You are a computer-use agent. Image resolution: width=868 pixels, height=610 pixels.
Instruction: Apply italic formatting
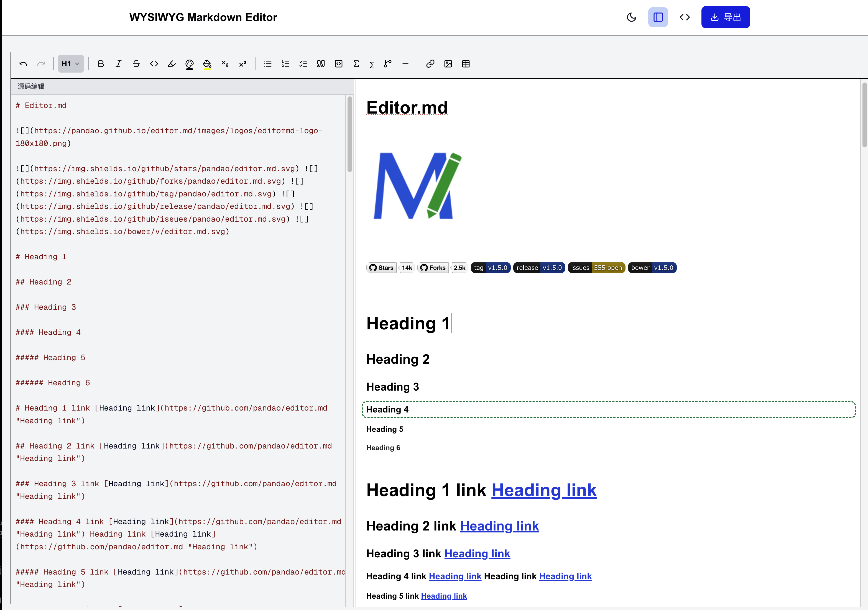pos(118,64)
